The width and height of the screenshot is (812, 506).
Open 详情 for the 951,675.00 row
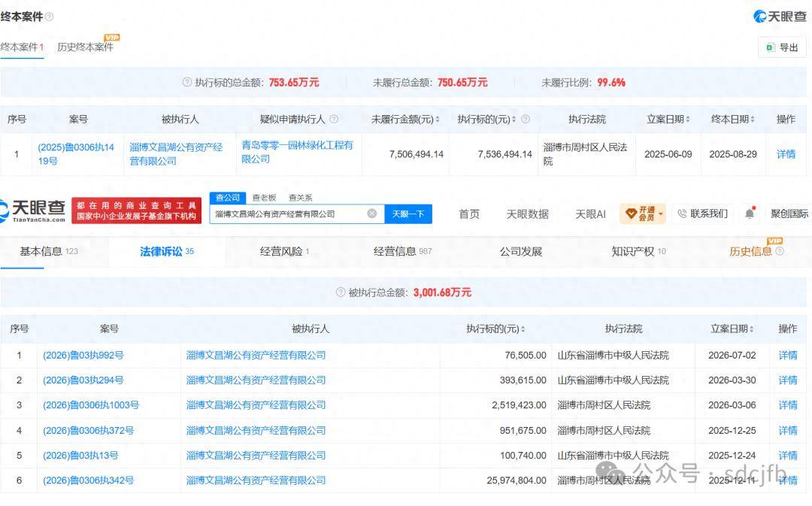tap(788, 430)
